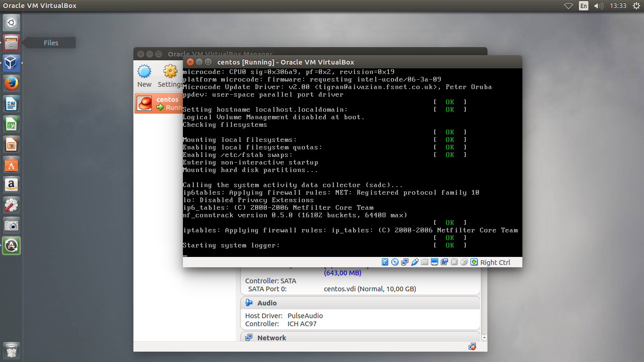Click the CPU virtualization features indicator
The image size is (644, 362).
[454, 262]
